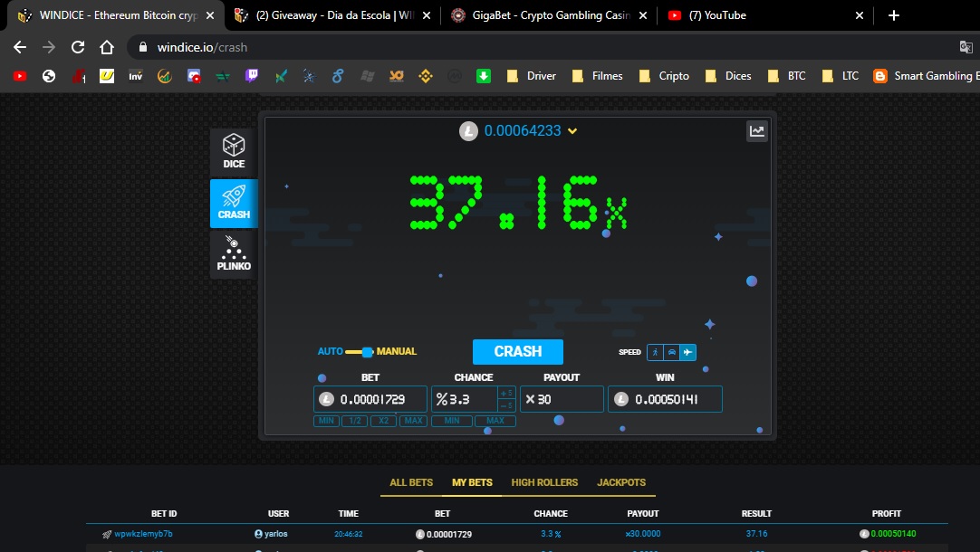
Task: Click the Crash rocket icon in sidebar
Action: point(234,203)
